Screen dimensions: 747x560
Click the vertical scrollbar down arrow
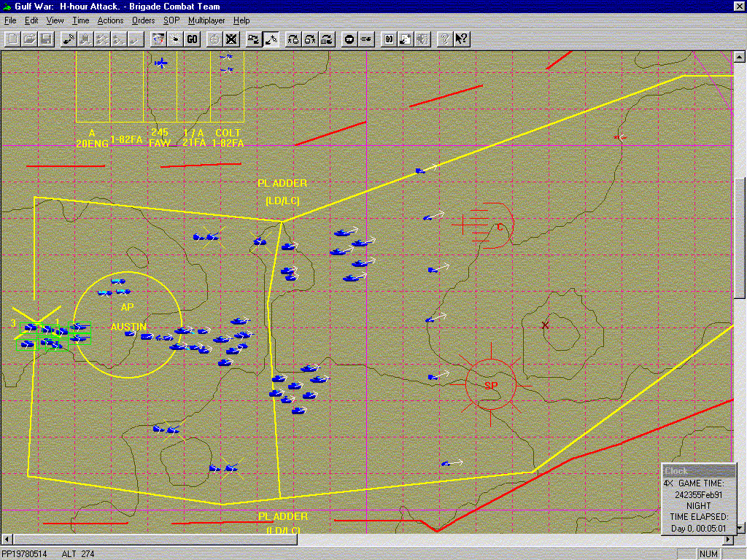pos(740,528)
